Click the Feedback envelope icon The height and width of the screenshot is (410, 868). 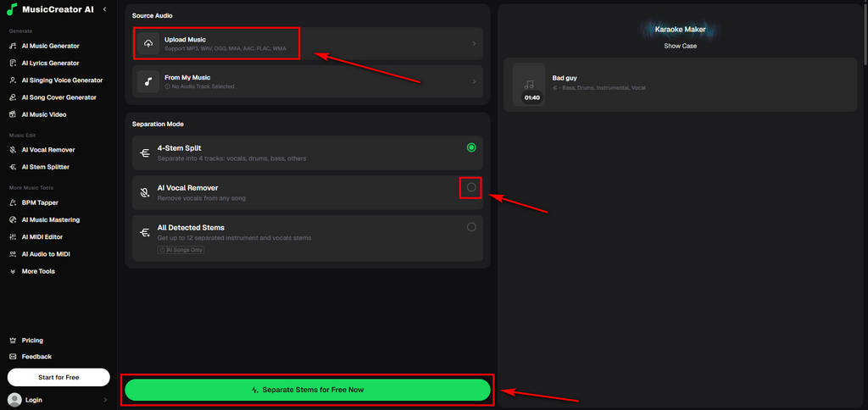(x=13, y=357)
